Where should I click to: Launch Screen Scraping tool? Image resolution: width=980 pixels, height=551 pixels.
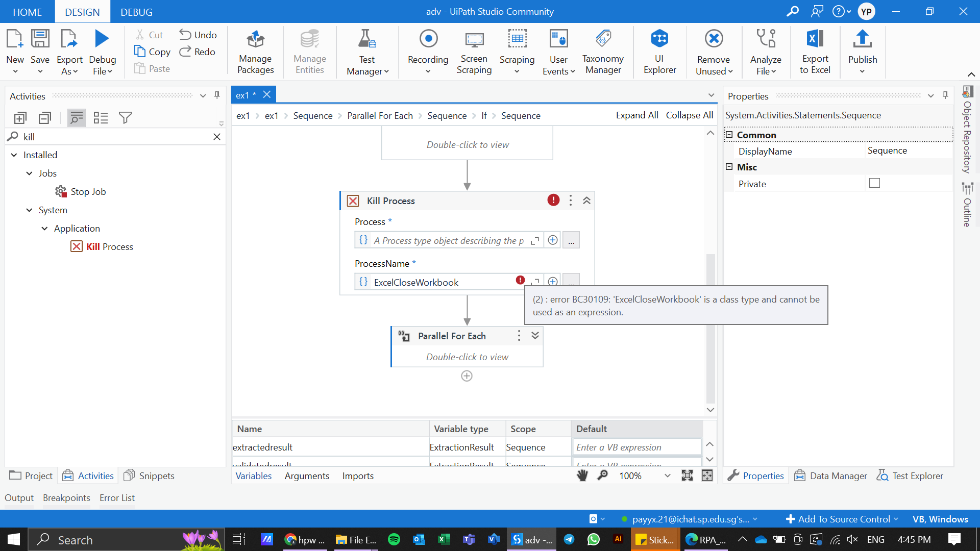click(474, 52)
